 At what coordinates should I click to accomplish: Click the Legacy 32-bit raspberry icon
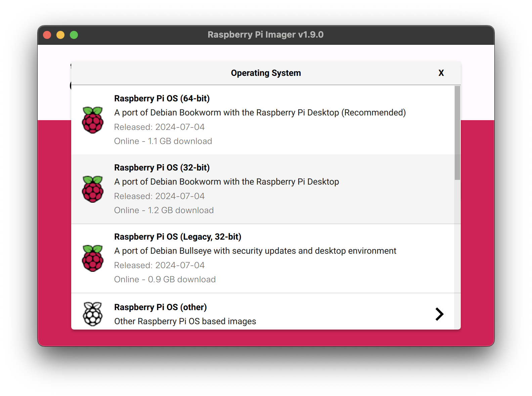coord(93,258)
